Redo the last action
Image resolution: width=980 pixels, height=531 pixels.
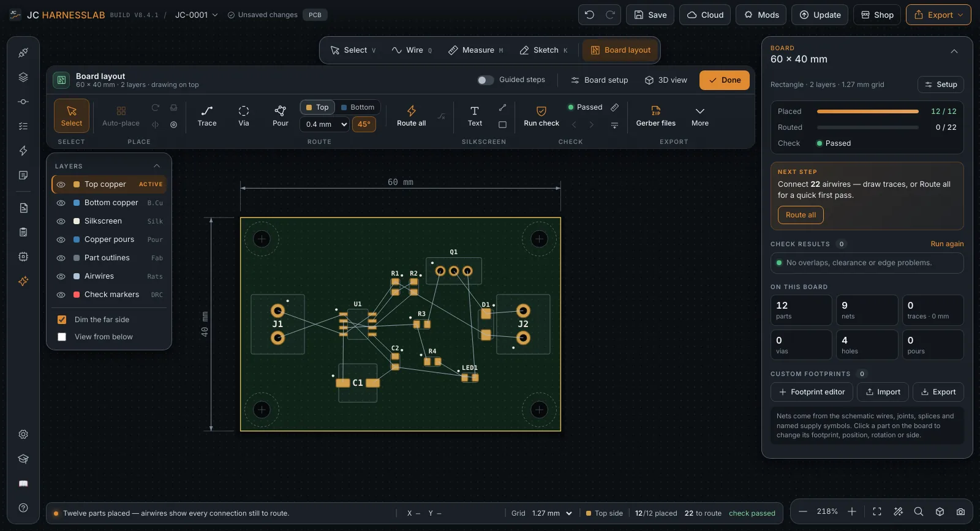[610, 15]
